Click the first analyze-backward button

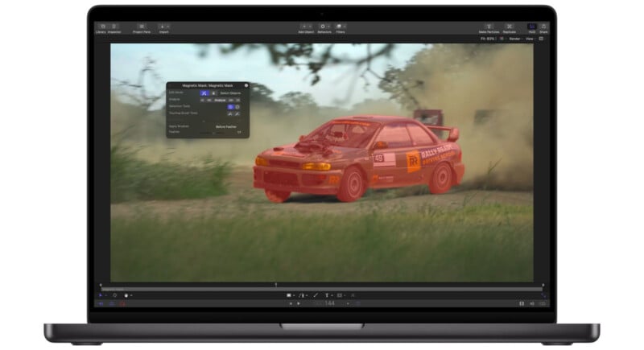203,100
